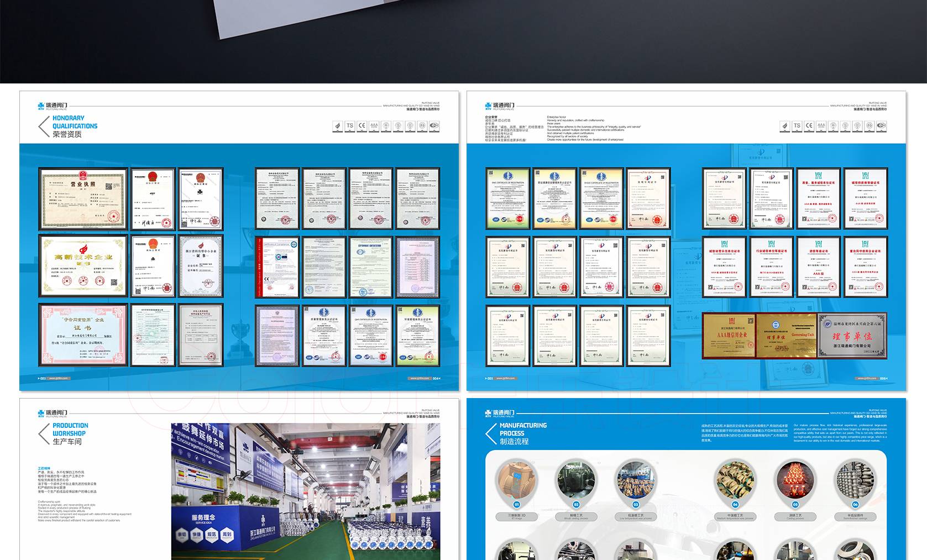Click back chevron beside Production Workshop heading
Viewport: 927px width, 560px height.
(44, 434)
